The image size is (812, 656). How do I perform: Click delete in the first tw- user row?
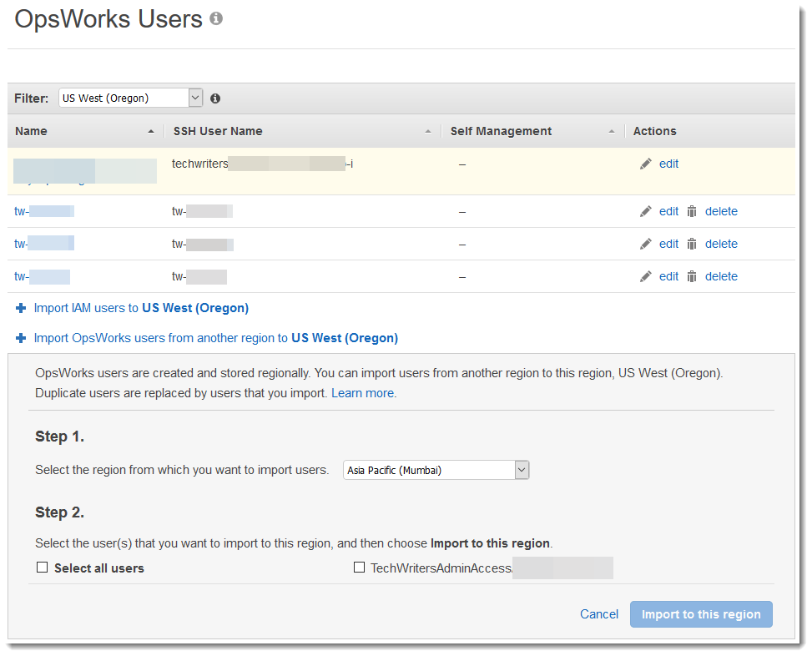721,211
